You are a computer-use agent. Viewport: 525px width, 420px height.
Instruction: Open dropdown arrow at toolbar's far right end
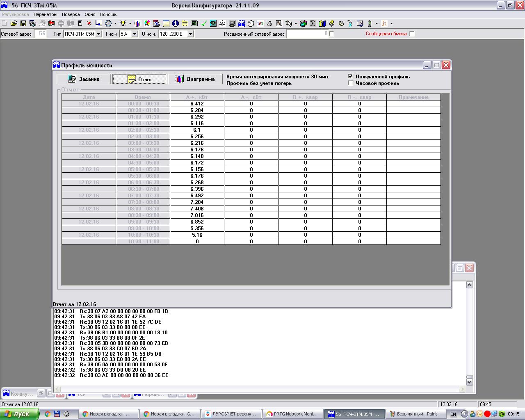tap(391, 23)
